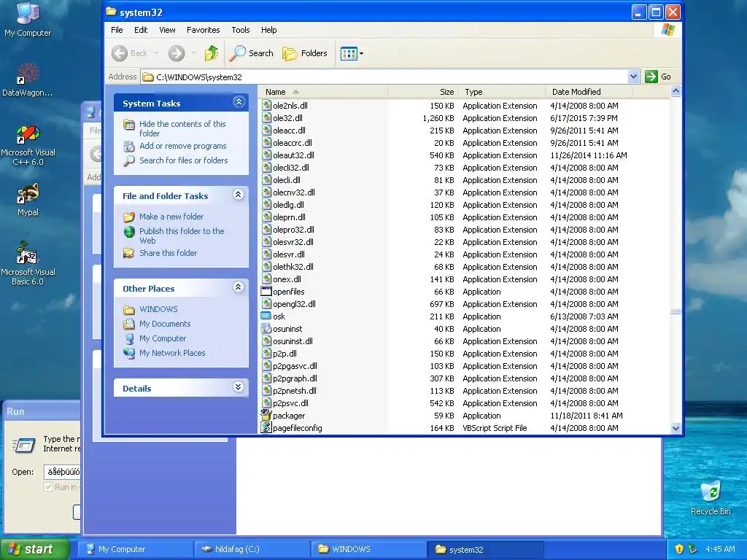Select the osuninst application icon
Image resolution: width=747 pixels, height=560 pixels.
tap(266, 329)
